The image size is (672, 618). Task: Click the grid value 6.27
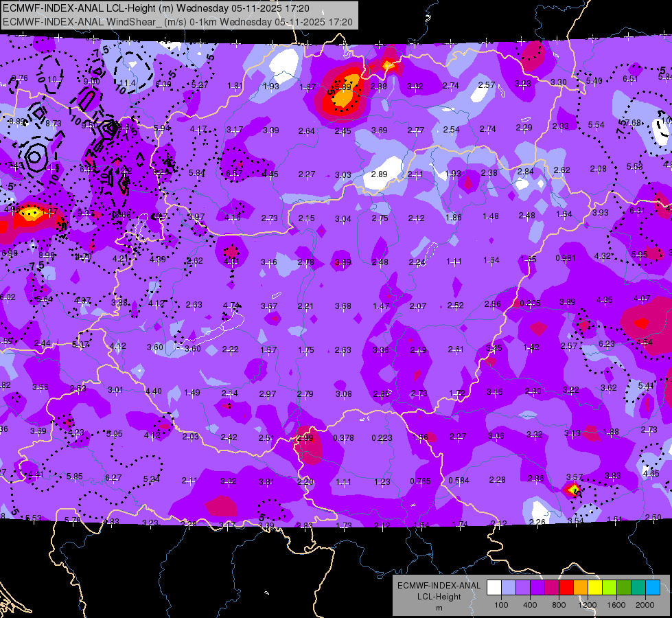pos(113,477)
